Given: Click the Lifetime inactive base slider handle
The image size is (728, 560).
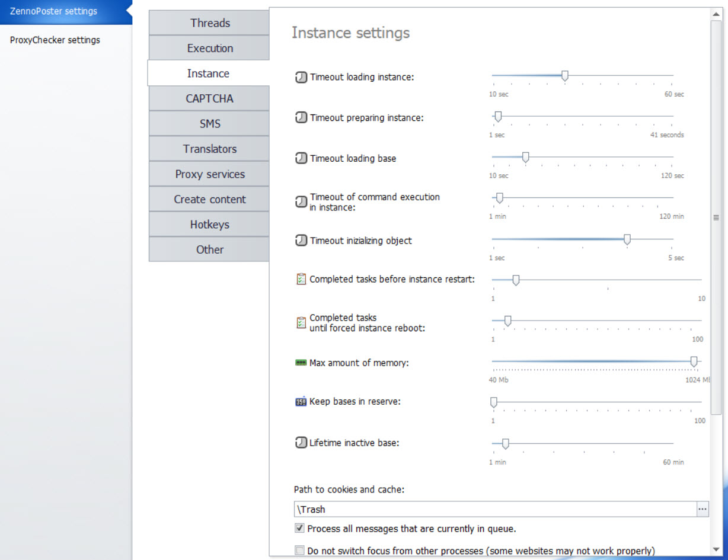Looking at the screenshot, I should pyautogui.click(x=505, y=443).
